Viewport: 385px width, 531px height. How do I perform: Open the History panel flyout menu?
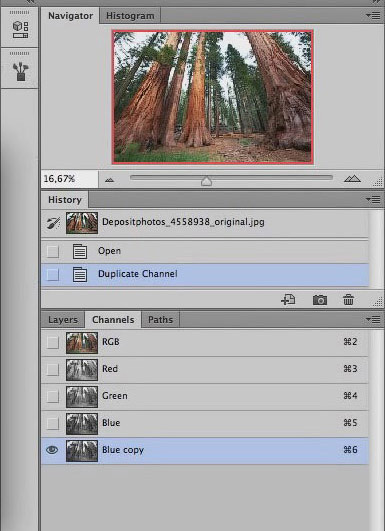point(373,200)
